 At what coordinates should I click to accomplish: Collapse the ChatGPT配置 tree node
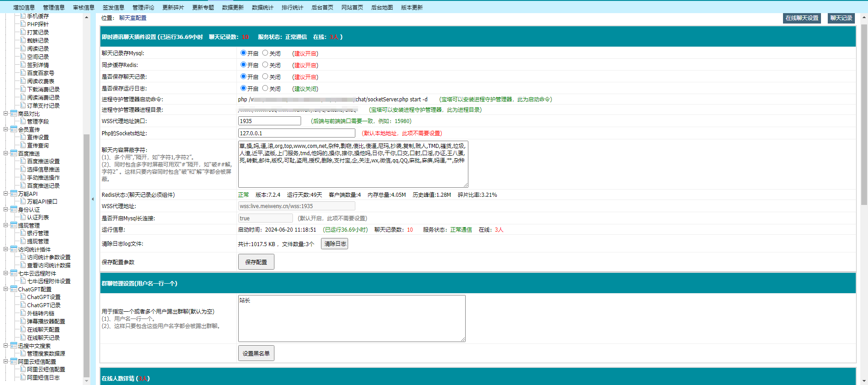pos(6,289)
